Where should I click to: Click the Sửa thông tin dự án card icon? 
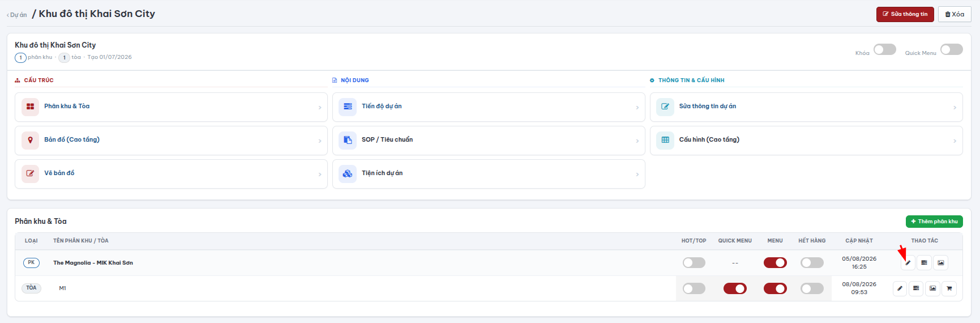(665, 107)
